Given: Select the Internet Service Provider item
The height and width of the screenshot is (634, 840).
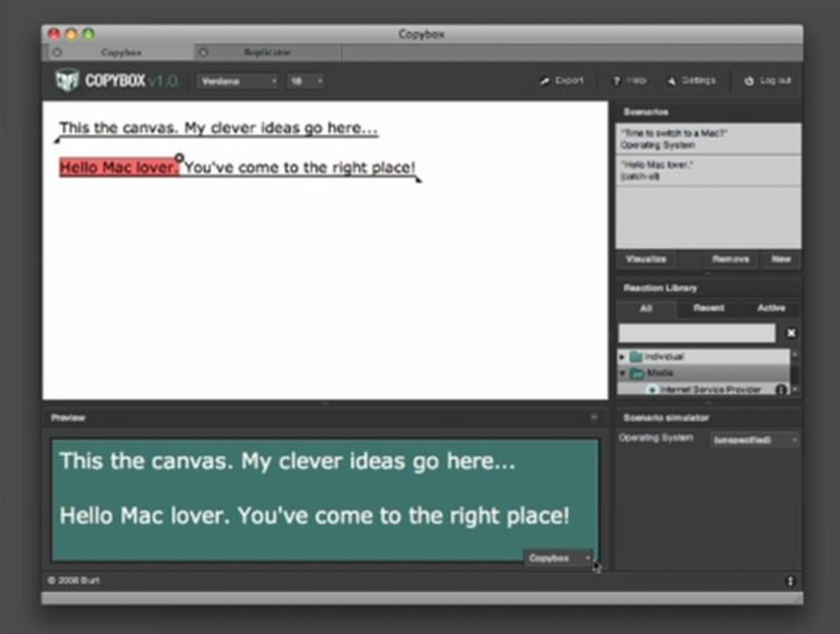Looking at the screenshot, I should pos(703,390).
